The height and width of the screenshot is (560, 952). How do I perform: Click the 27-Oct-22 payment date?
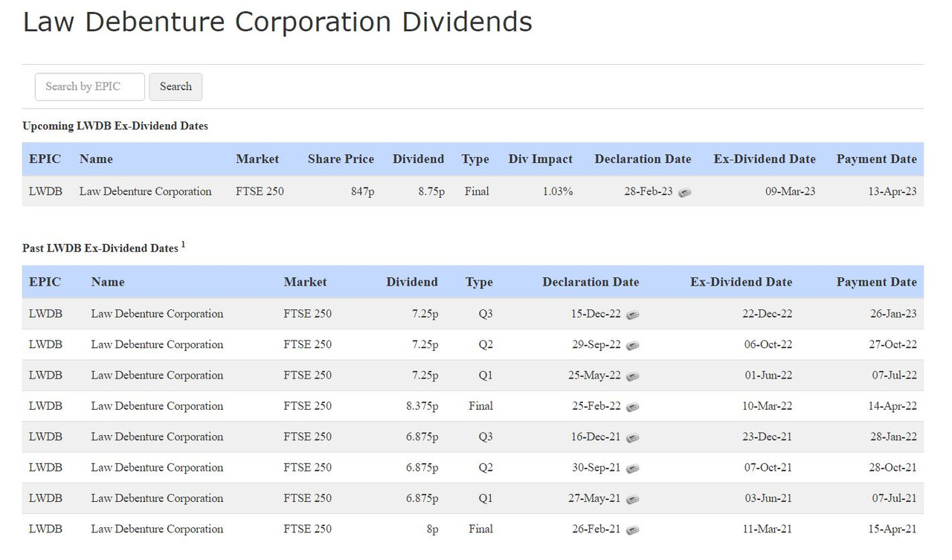coord(893,344)
